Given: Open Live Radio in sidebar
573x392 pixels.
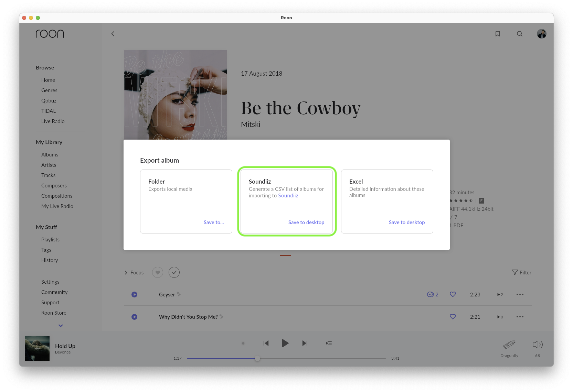Looking at the screenshot, I should click(x=53, y=121).
